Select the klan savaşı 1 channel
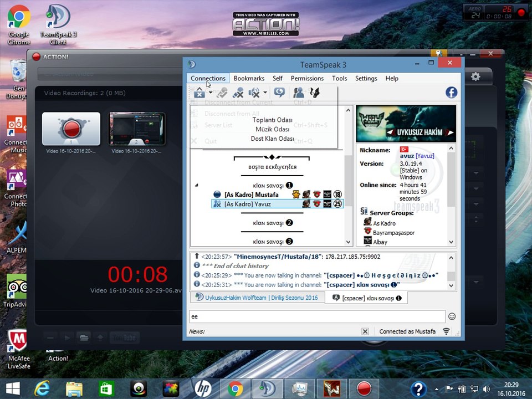The height and width of the screenshot is (399, 532). click(x=273, y=185)
